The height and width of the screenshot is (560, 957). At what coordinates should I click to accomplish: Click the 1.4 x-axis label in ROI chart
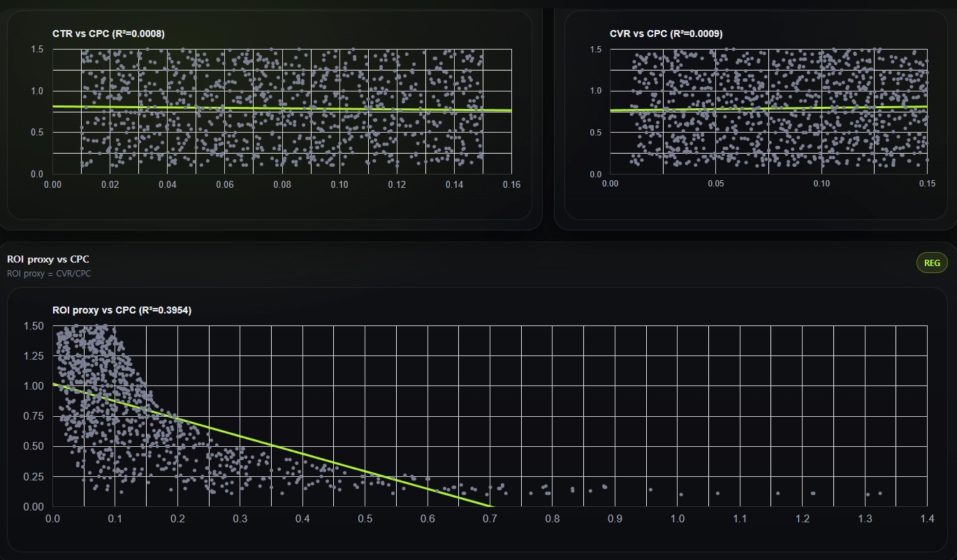click(x=927, y=519)
